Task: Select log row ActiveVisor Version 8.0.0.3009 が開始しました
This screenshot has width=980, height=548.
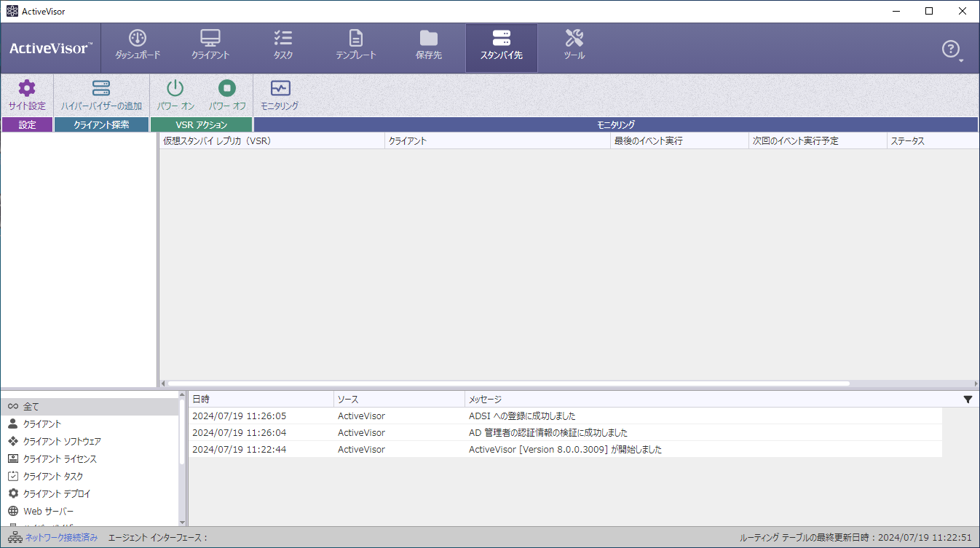Action: point(565,450)
